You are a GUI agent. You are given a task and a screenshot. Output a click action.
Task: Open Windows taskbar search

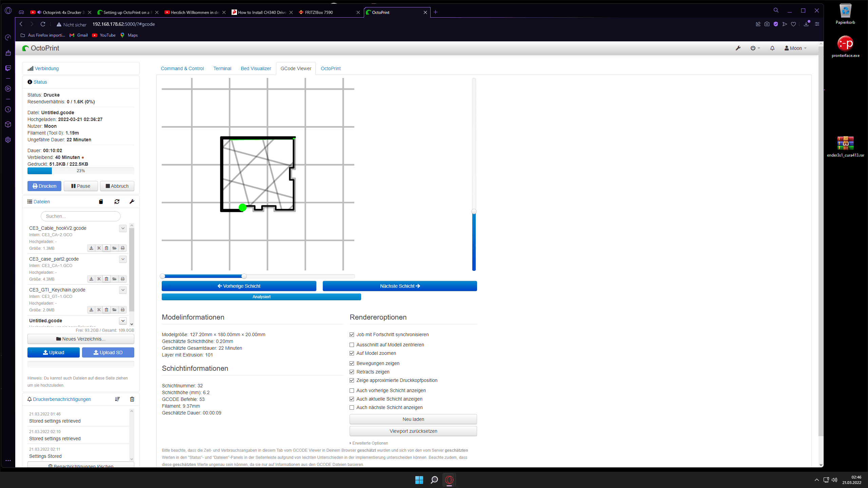434,480
